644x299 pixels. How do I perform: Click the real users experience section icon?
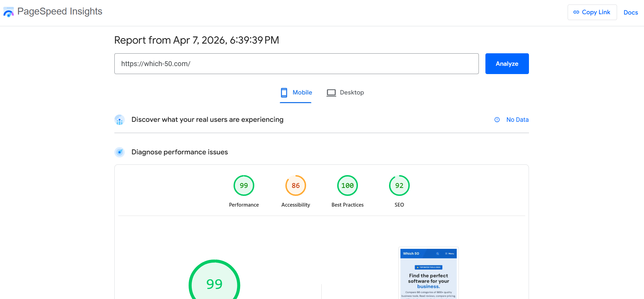point(120,120)
